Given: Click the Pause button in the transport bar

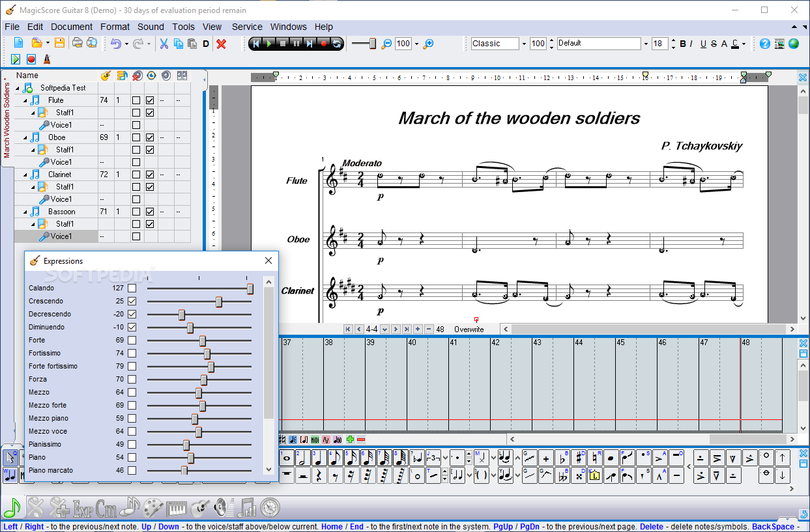Looking at the screenshot, I should 296,44.
